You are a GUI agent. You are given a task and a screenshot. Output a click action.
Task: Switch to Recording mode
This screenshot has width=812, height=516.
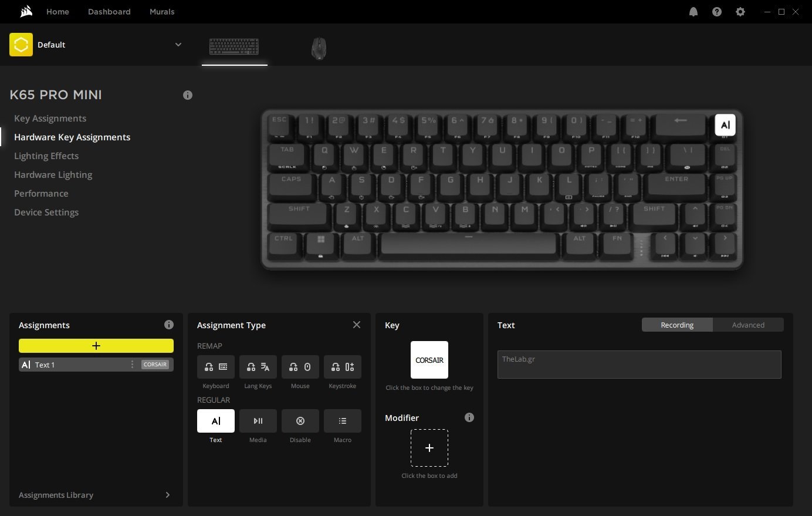(x=677, y=325)
